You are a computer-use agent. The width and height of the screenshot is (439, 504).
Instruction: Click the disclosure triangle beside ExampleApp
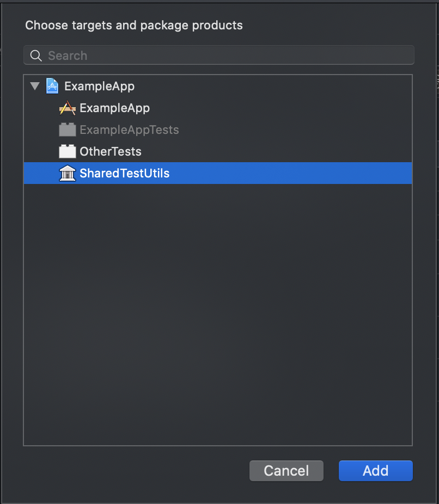[34, 85]
